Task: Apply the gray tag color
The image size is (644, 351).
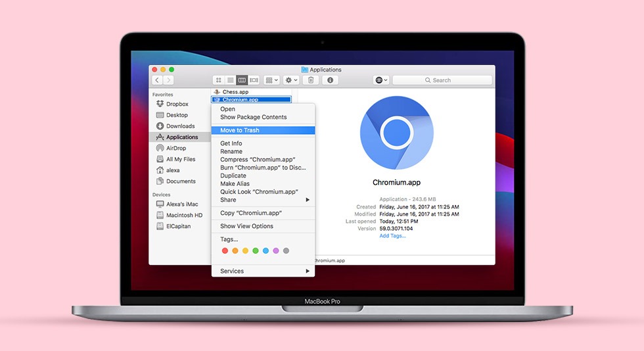Action: coord(287,250)
